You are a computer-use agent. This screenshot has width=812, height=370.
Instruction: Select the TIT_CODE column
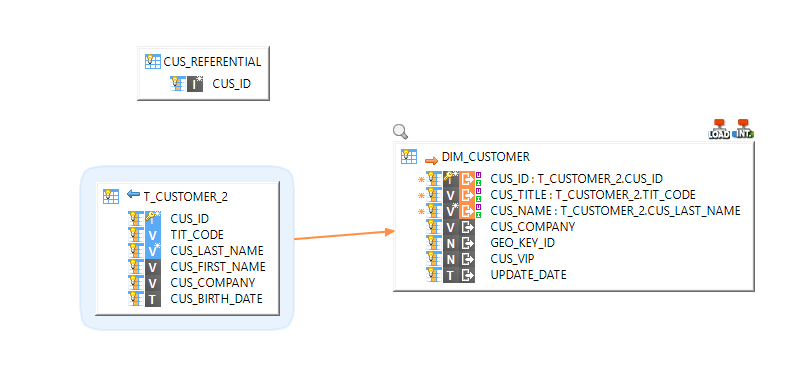pos(197,235)
